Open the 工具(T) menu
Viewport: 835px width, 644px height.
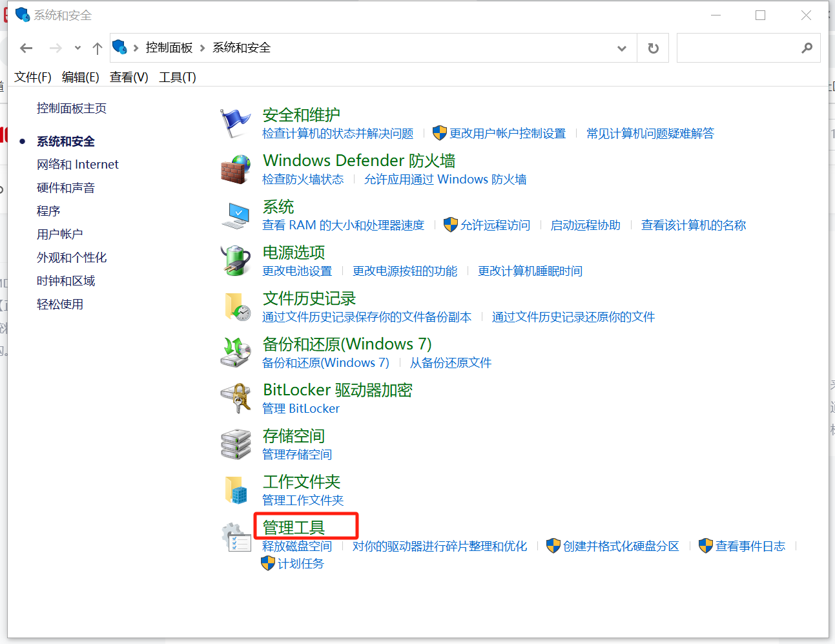coord(178,78)
